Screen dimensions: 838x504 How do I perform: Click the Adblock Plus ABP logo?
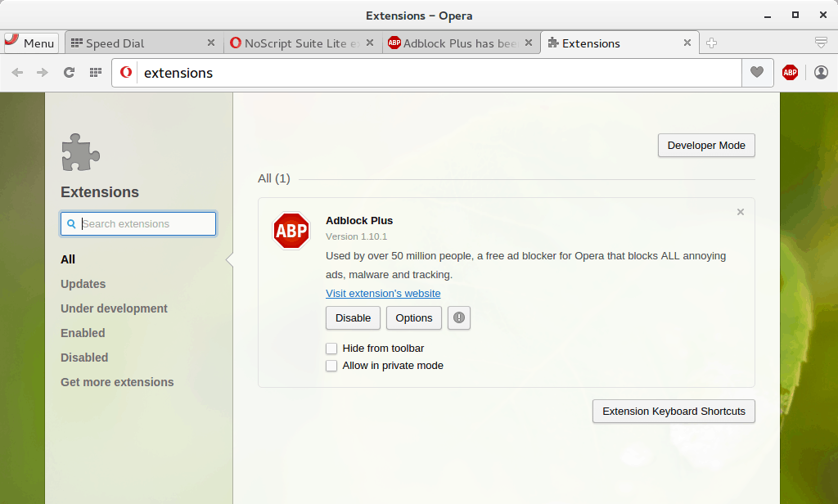pyautogui.click(x=291, y=231)
